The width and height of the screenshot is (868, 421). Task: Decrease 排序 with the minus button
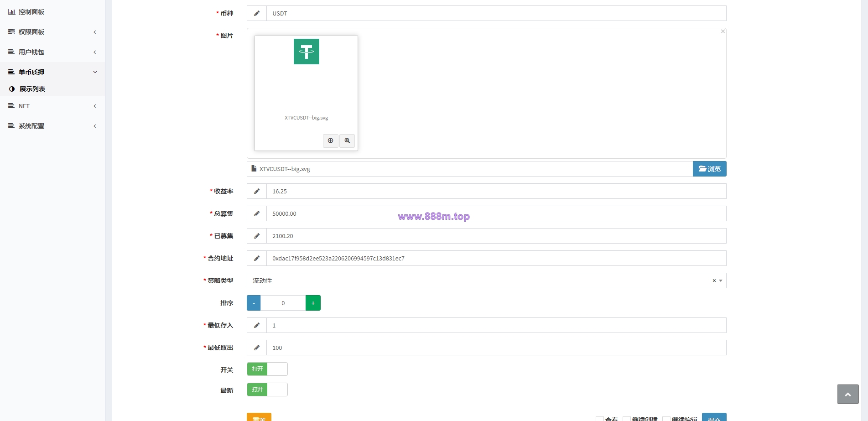254,303
